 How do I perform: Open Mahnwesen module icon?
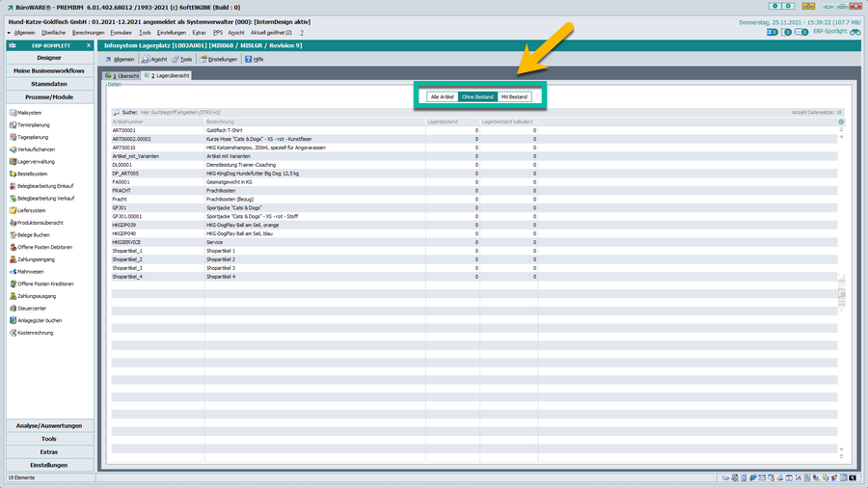(x=13, y=272)
